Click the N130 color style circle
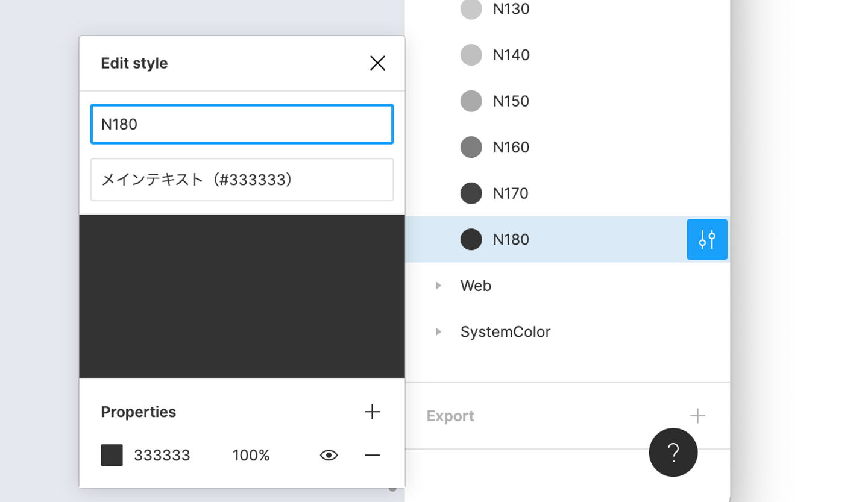The height and width of the screenshot is (502, 868). (x=471, y=9)
